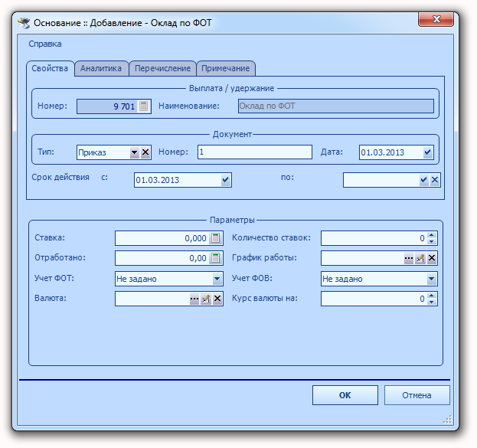This screenshot has width=477, height=448.
Task: Click the window title bar application icon
Action: coord(24,23)
